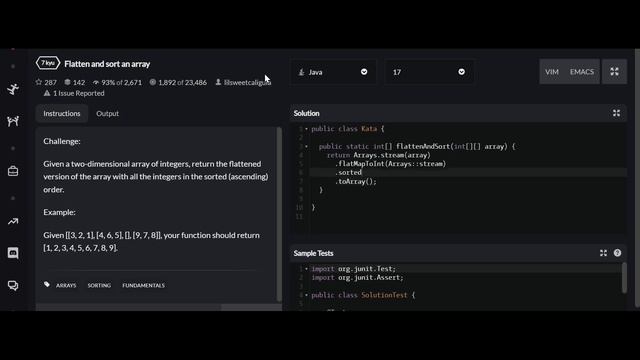The width and height of the screenshot is (640, 360).
Task: Open the briefcase jobs sidebar icon
Action: (13, 171)
